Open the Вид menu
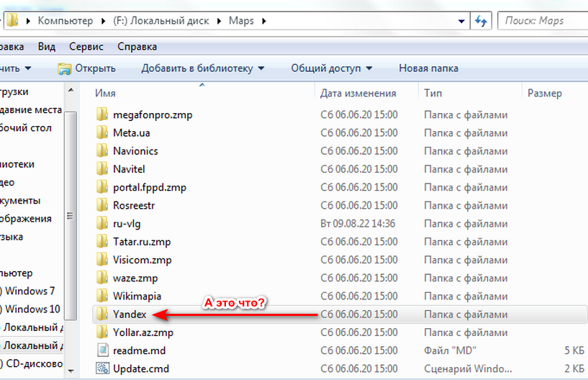The width and height of the screenshot is (588, 380). click(46, 46)
